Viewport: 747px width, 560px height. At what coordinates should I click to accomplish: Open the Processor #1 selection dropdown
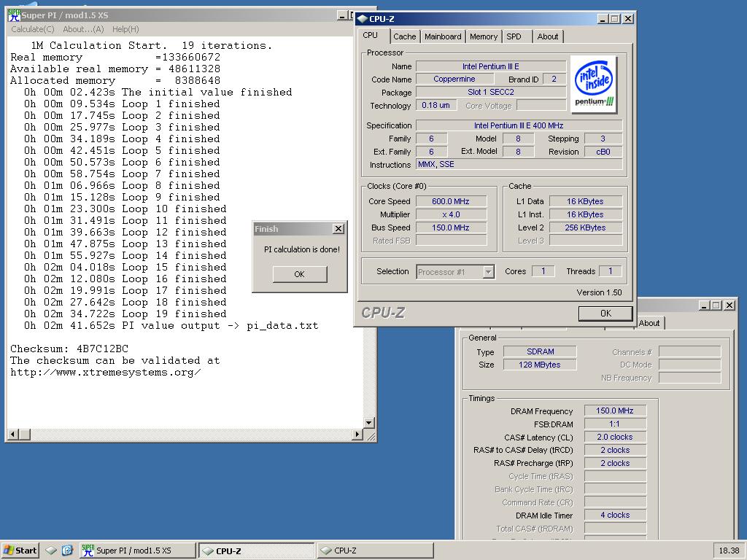point(455,272)
